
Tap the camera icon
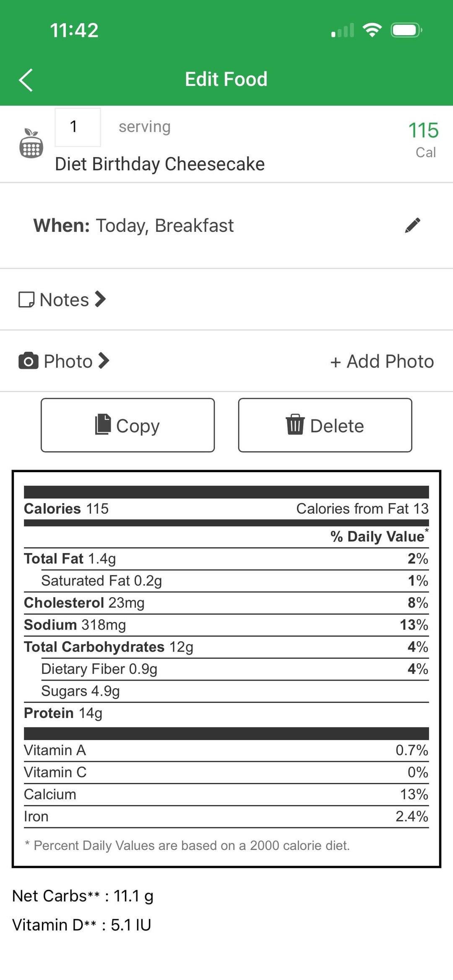coord(29,361)
